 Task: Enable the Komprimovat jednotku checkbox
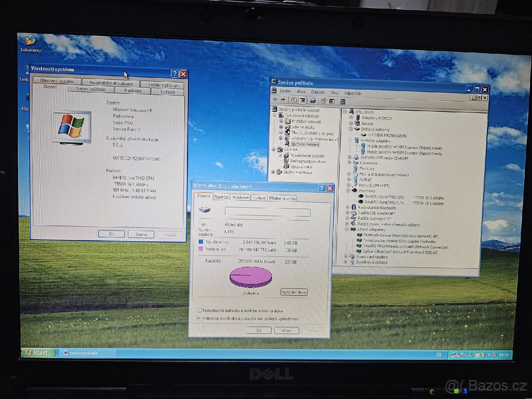pos(199,310)
